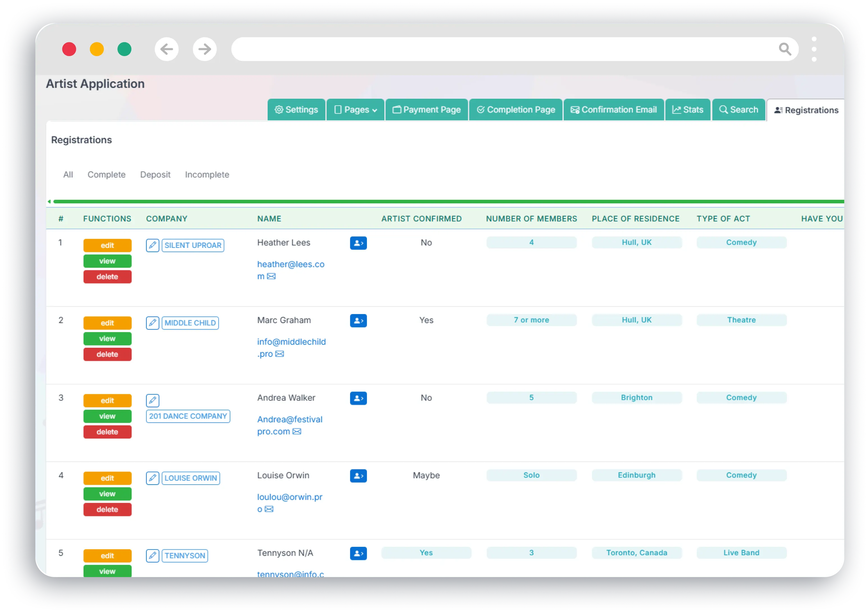This screenshot has height=613, width=868.
Task: Click magnifier icon in address bar
Action: (785, 49)
